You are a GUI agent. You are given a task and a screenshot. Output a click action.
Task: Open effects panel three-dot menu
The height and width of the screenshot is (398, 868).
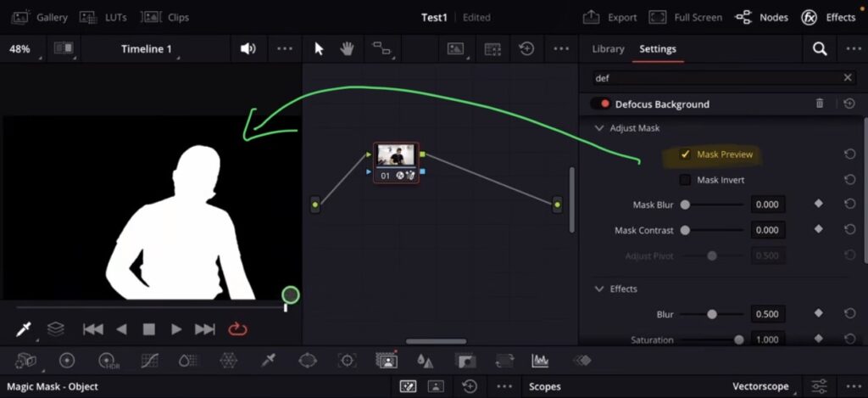[854, 48]
